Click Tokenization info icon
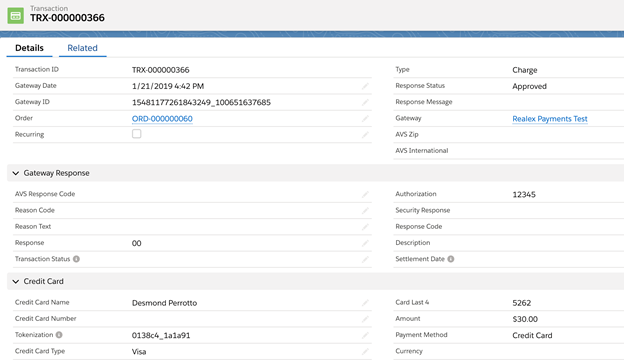This screenshot has width=624, height=363. pos(59,335)
